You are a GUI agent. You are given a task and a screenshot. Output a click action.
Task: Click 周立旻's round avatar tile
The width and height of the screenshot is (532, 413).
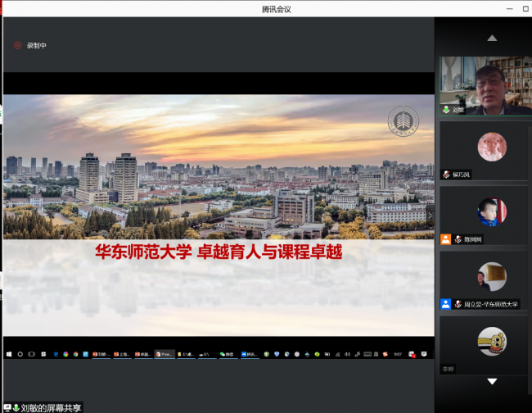click(492, 276)
